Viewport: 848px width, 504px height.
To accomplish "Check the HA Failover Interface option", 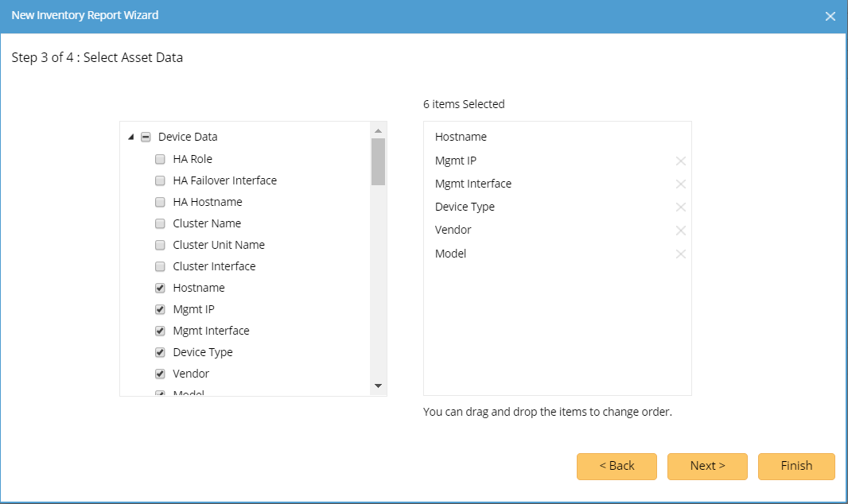I will tap(160, 180).
